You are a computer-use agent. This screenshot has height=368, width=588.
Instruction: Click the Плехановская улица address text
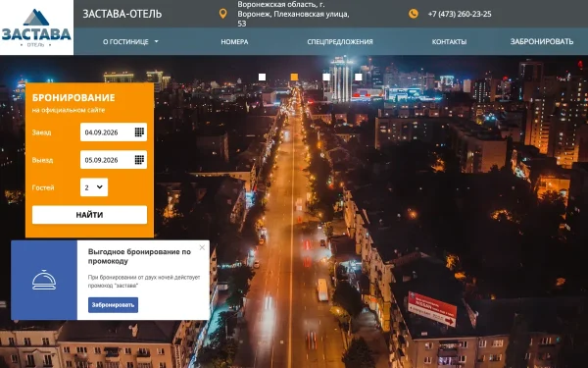(293, 14)
